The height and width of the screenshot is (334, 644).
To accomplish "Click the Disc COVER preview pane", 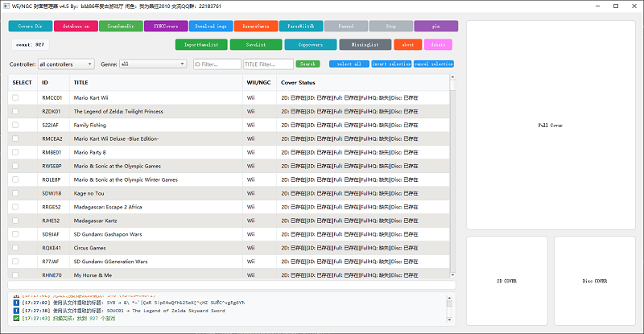I will pos(595,281).
